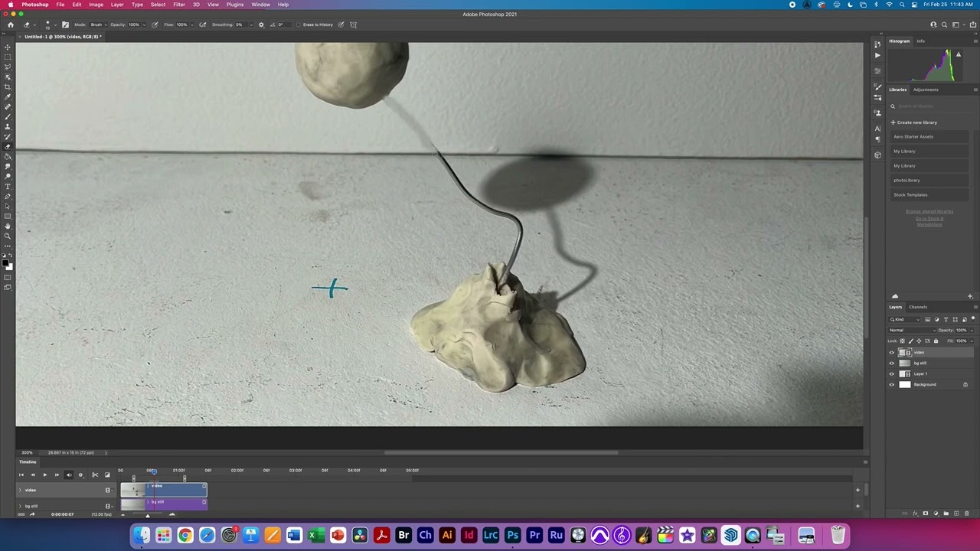Click lock position icon in Layers panel
980x551 pixels.
point(919,341)
